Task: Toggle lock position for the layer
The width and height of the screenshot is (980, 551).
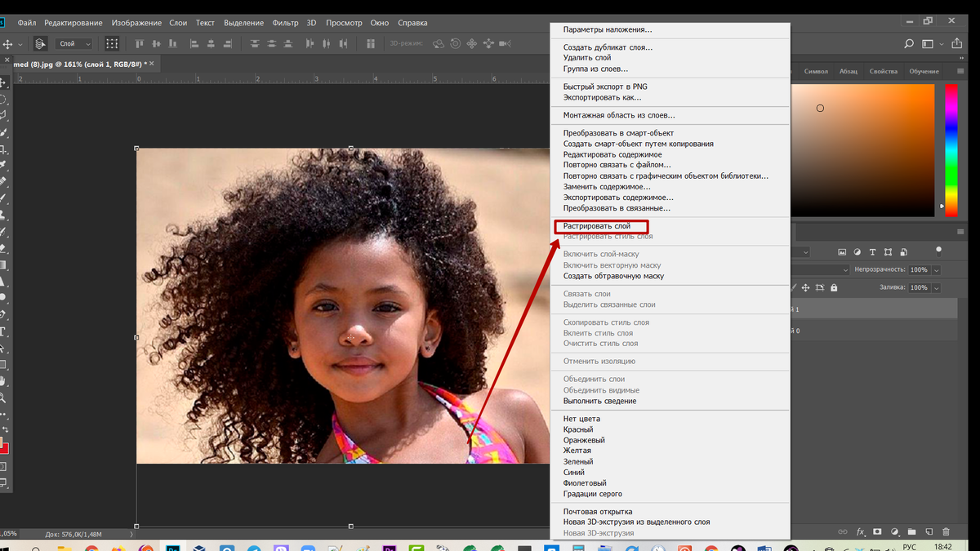Action: tap(805, 288)
